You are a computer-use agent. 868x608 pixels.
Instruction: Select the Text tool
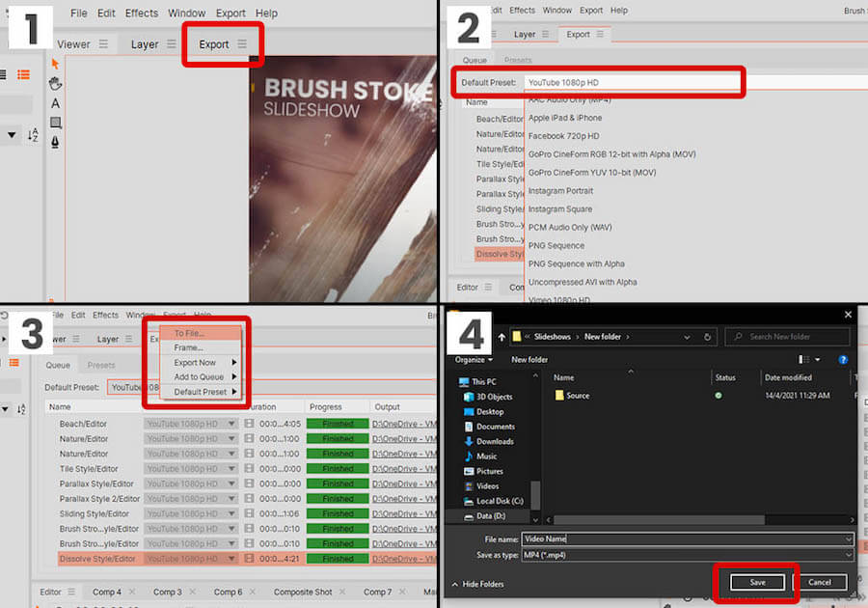(55, 102)
